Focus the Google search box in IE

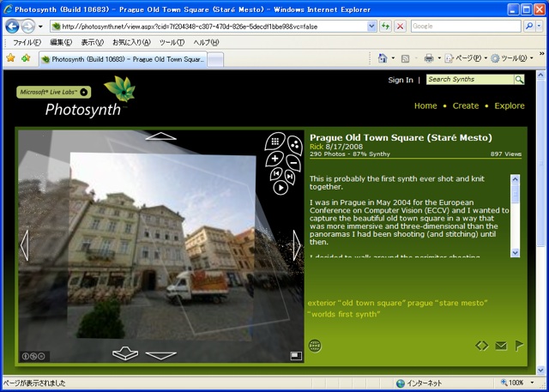pyautogui.click(x=466, y=27)
